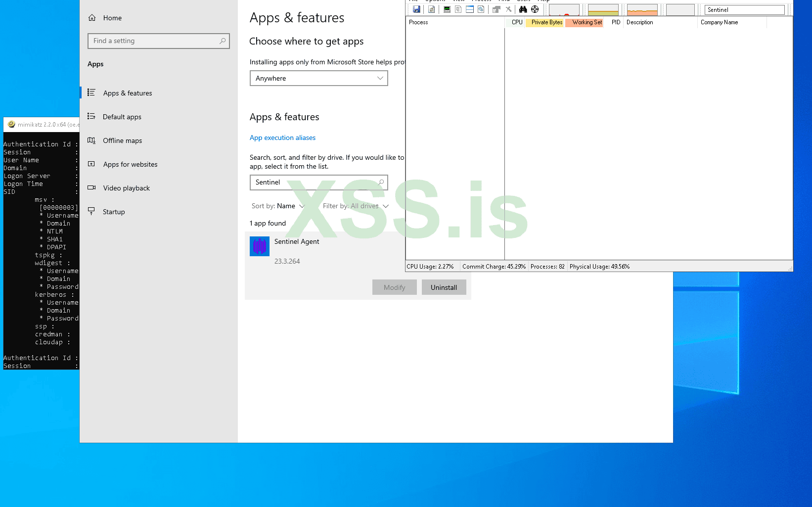Click the Modify button for Sentinel Agent
The height and width of the screenshot is (507, 812).
coord(394,287)
